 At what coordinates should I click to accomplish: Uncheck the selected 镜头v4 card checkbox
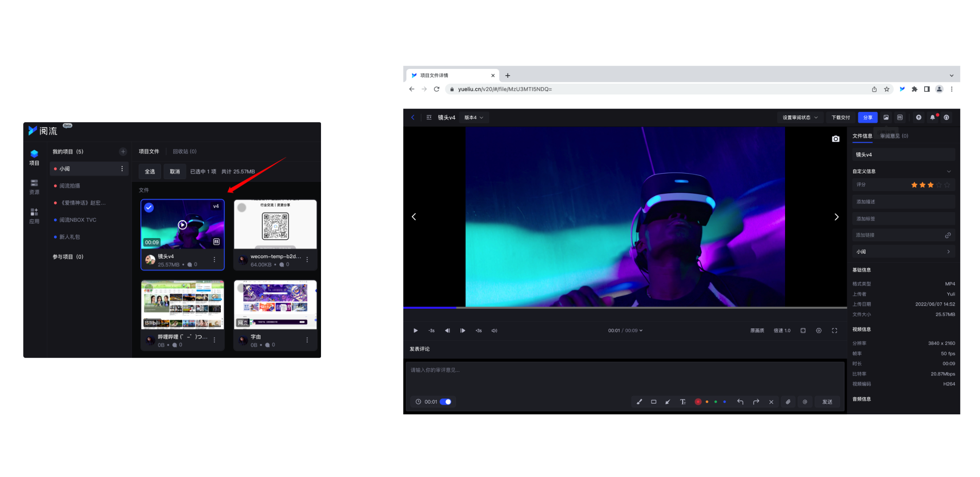(149, 208)
